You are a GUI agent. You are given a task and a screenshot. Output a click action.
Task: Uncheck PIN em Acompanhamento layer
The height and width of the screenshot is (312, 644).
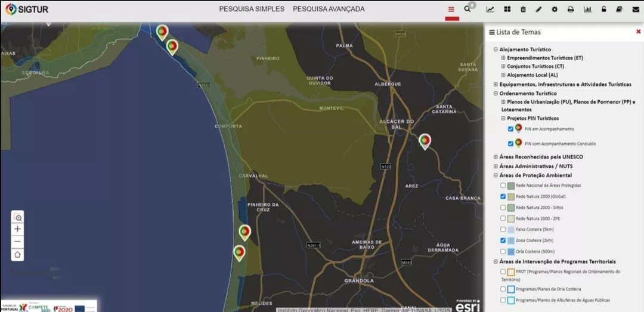coord(510,129)
